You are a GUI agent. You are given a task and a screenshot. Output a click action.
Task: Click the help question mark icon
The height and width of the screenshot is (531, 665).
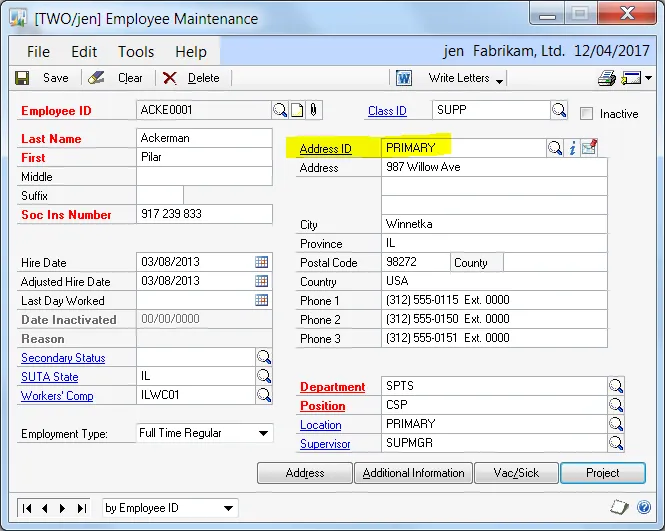point(645,508)
